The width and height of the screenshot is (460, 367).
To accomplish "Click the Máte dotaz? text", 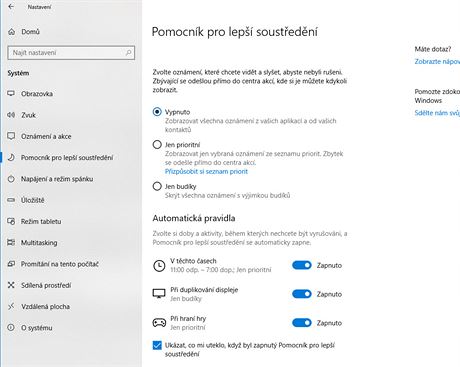I will pos(433,49).
